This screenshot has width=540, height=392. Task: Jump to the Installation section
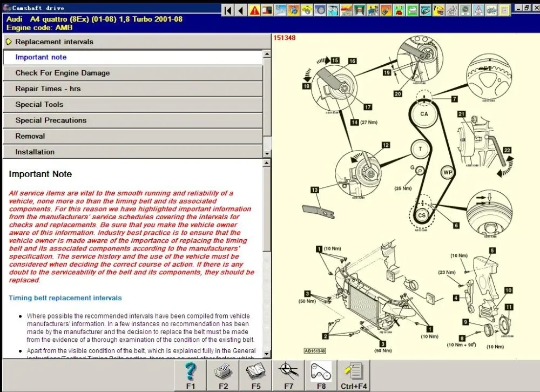tap(35, 152)
